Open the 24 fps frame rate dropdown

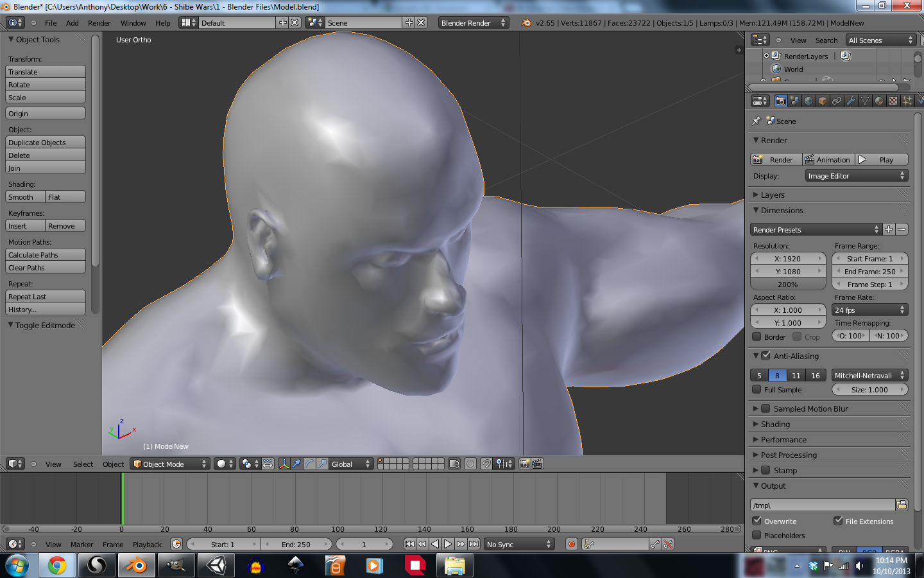(870, 310)
